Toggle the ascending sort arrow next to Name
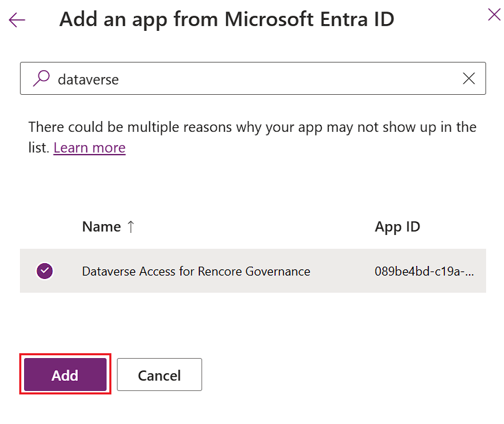The image size is (504, 424). point(131,227)
